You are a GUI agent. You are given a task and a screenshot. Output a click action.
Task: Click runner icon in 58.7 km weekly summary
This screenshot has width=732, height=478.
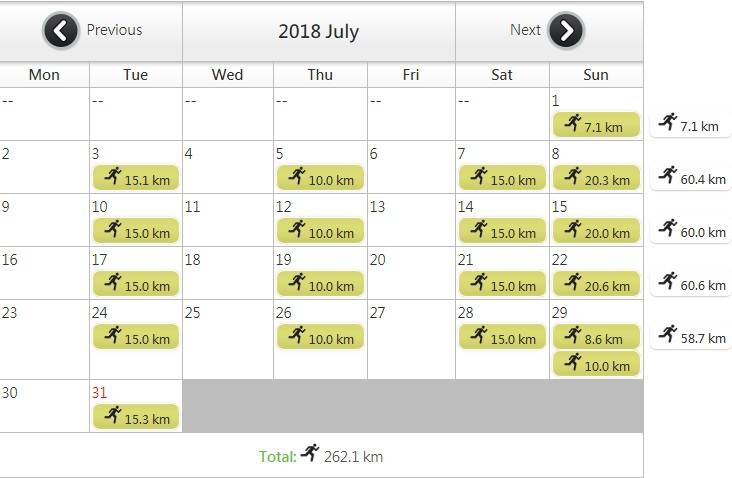pyautogui.click(x=668, y=334)
